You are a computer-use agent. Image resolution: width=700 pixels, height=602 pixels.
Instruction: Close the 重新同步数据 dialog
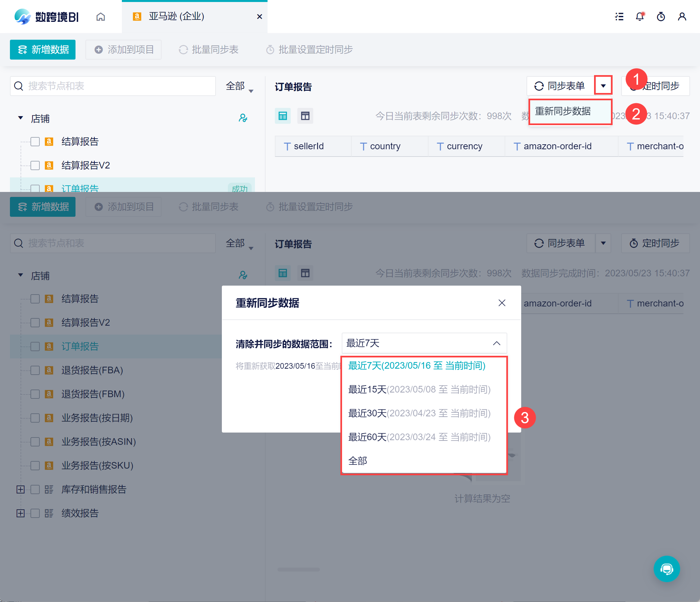pyautogui.click(x=502, y=303)
